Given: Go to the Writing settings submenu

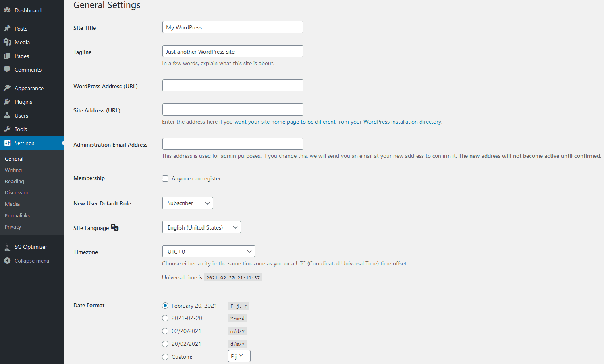Looking at the screenshot, I should click(13, 170).
